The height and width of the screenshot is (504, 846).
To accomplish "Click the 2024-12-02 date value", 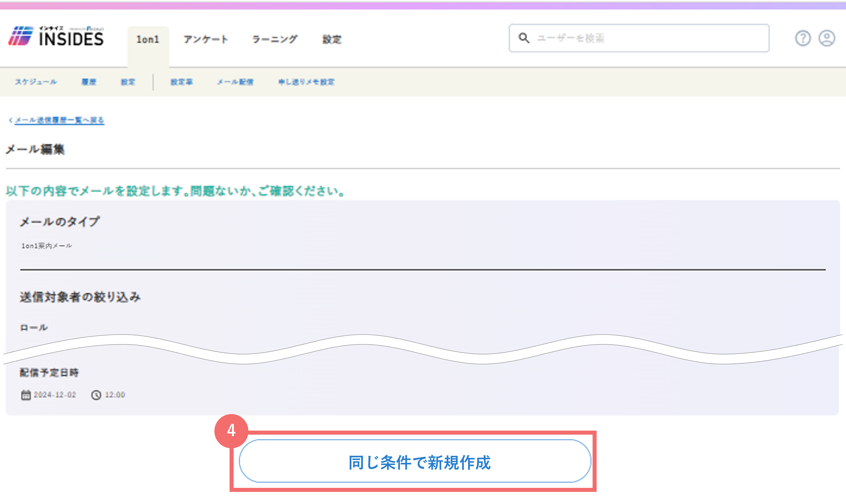I will click(x=55, y=395).
